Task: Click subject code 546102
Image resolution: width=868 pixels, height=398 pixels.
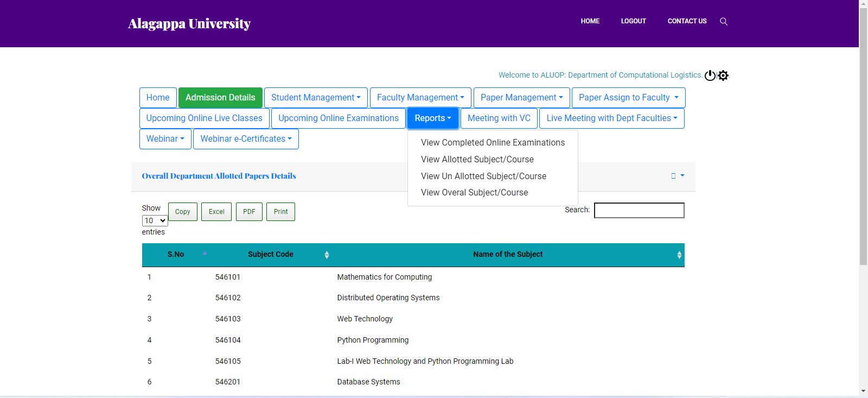Action: point(228,298)
